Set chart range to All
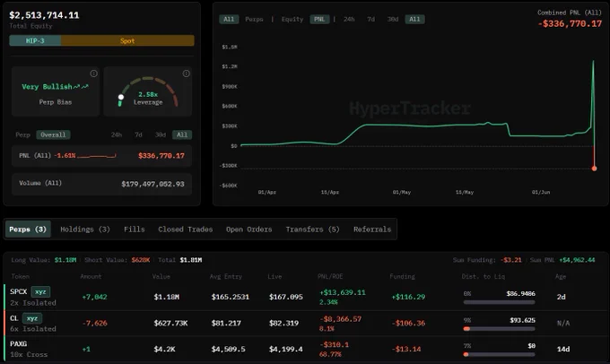Viewport: 610px width, 364px height. [x=414, y=19]
